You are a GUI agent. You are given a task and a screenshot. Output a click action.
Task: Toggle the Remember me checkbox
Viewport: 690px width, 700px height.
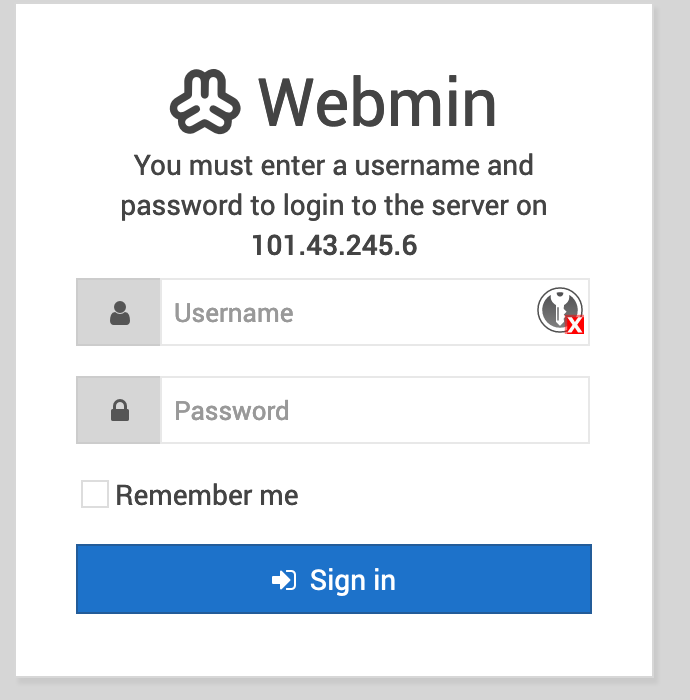pyautogui.click(x=95, y=495)
